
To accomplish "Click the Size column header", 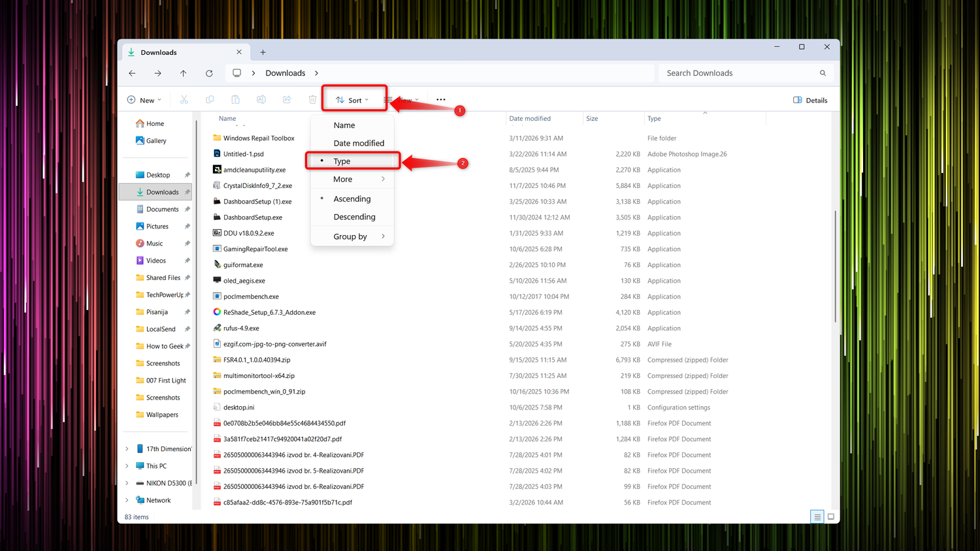I will 613,119.
